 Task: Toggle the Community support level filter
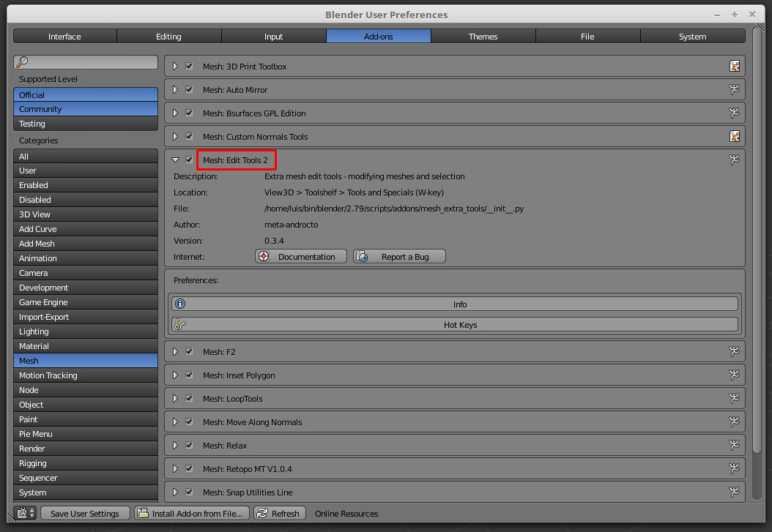click(86, 109)
